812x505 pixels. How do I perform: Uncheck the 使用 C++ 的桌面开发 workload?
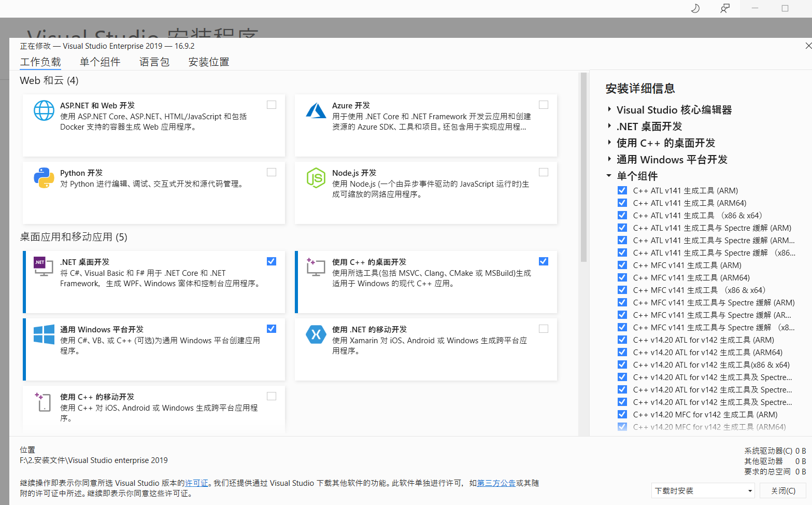544,261
